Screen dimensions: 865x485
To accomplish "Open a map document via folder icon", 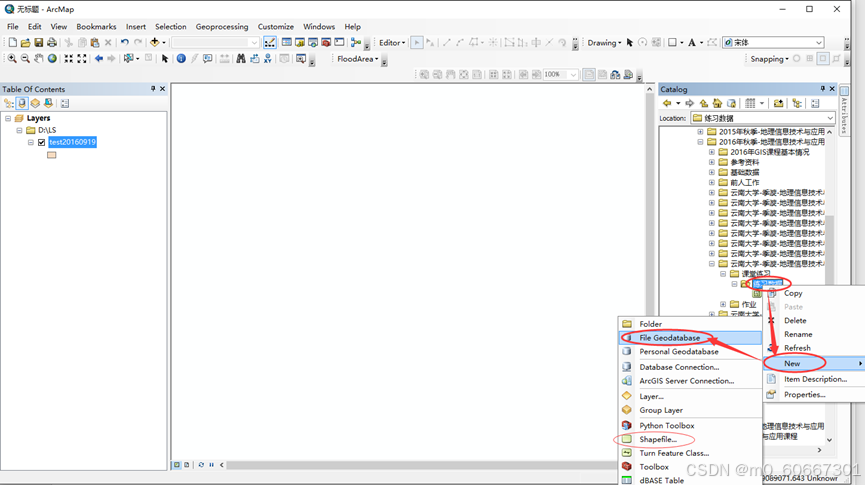I will tap(25, 42).
